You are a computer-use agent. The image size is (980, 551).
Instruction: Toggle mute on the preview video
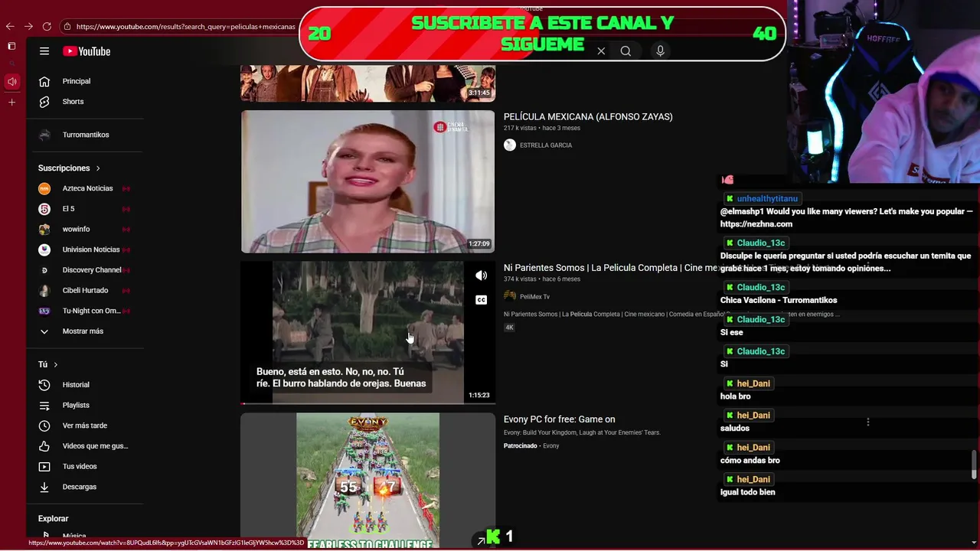pyautogui.click(x=481, y=275)
